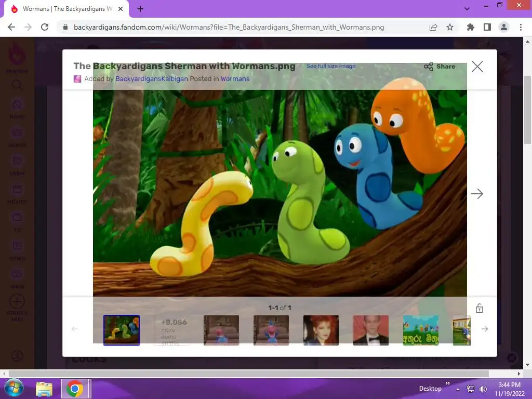Image resolution: width=532 pixels, height=399 pixels.
Task: Open BackyardigansKaibigan user profile link
Action: click(x=151, y=79)
